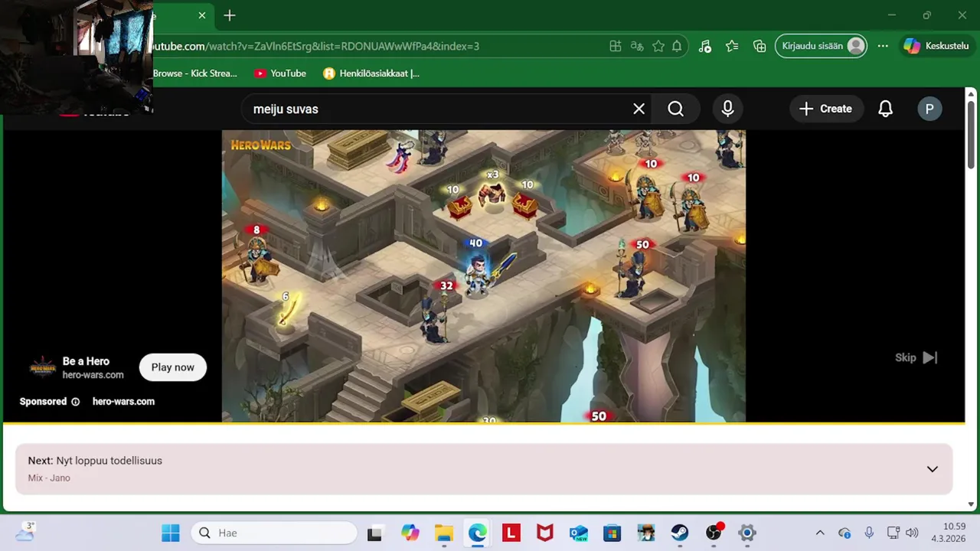980x551 pixels.
Task: Open the volume control in tray
Action: [911, 533]
